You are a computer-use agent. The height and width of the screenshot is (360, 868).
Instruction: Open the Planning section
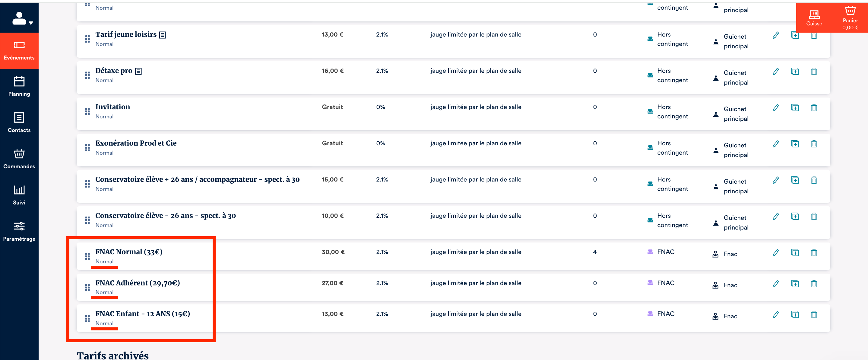19,87
